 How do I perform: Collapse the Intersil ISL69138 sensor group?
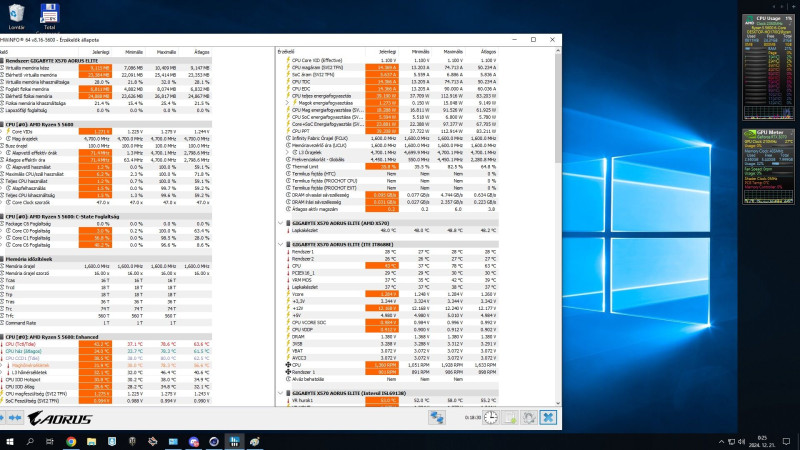coord(281,393)
